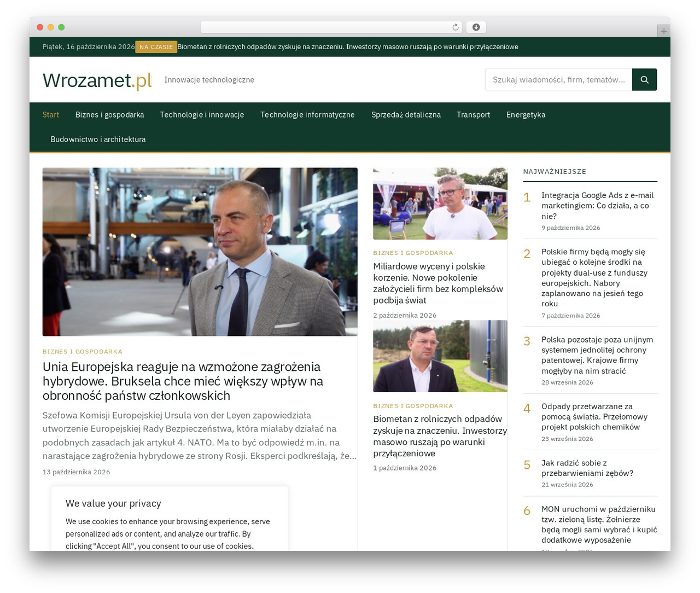700x593 pixels.
Task: Click the Innowacje technologiczne tagline
Action: (209, 80)
